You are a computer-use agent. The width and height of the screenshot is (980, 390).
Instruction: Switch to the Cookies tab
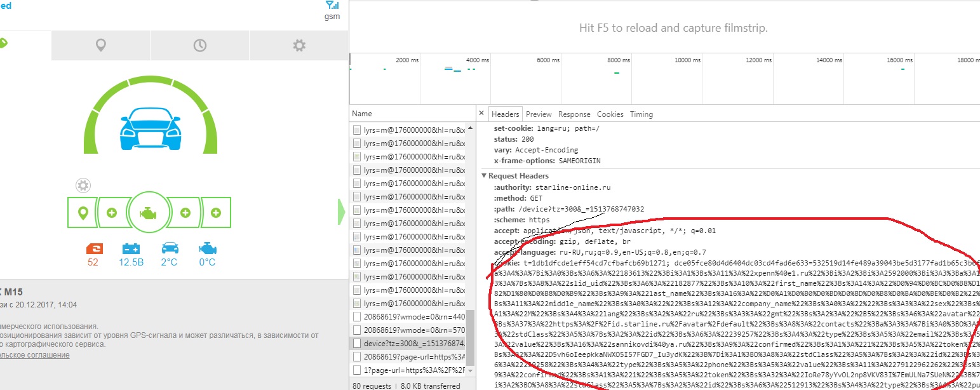(610, 114)
